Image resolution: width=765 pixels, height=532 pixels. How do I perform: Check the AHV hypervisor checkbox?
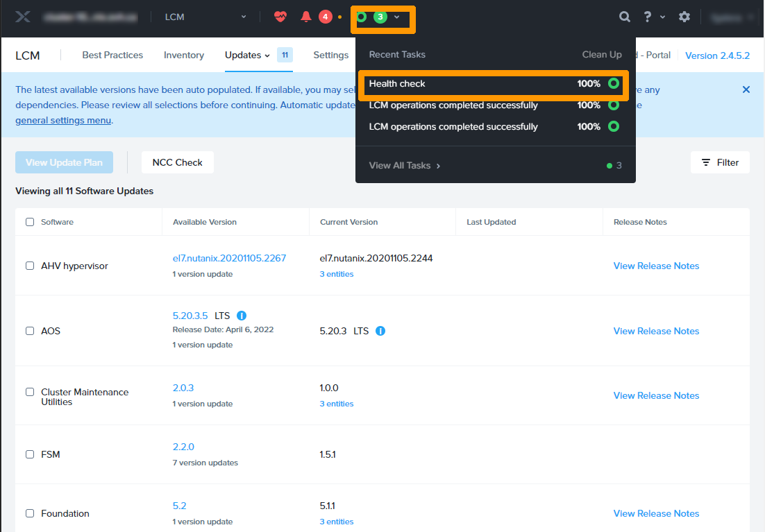coord(30,266)
